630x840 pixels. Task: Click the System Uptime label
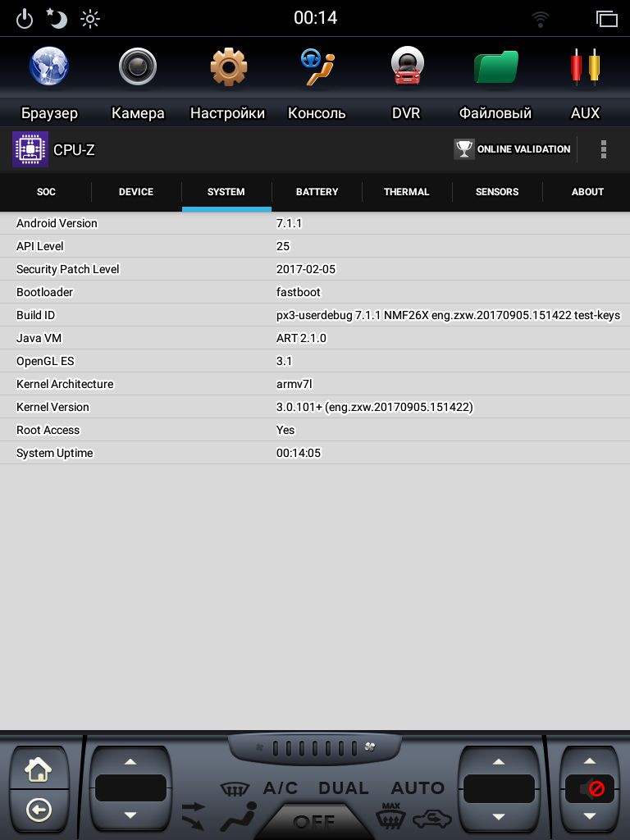coord(55,453)
